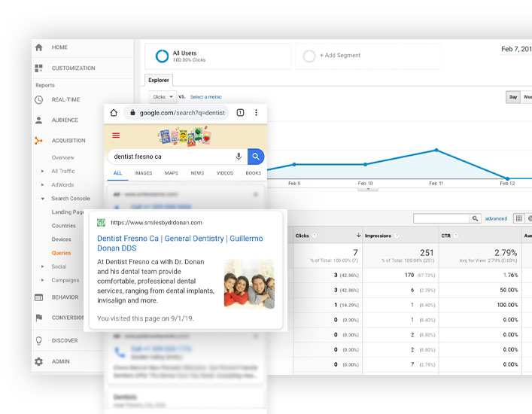The width and height of the screenshot is (532, 414).
Task: Click the 2.79% CTR total
Action: [x=506, y=253]
